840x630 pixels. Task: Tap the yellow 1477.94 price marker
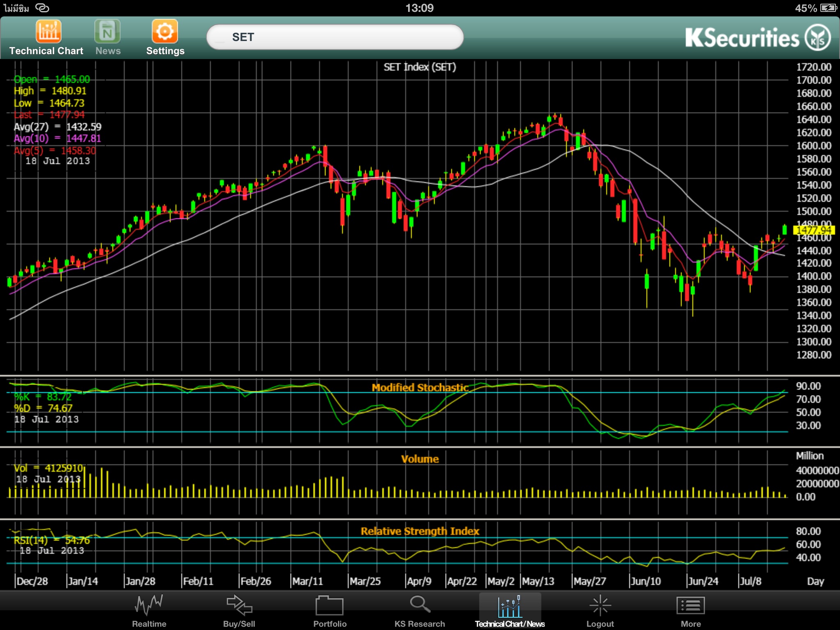(x=814, y=230)
